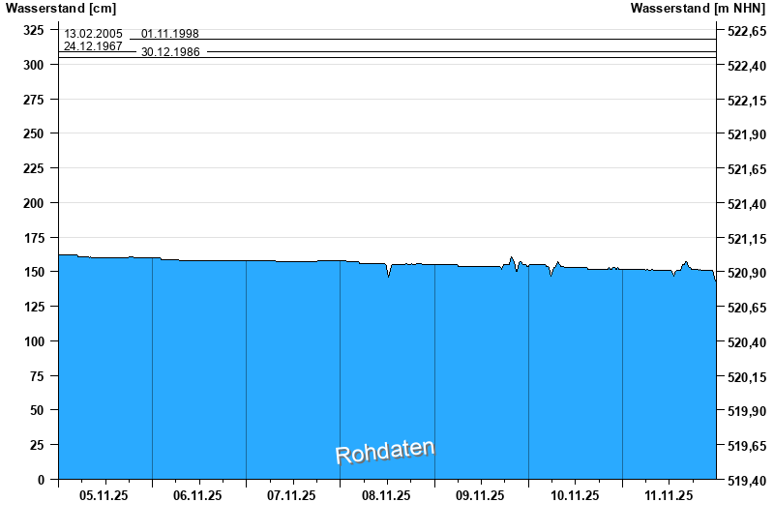Click the 0 cm axis value
The image size is (774, 532).
[x=41, y=479]
